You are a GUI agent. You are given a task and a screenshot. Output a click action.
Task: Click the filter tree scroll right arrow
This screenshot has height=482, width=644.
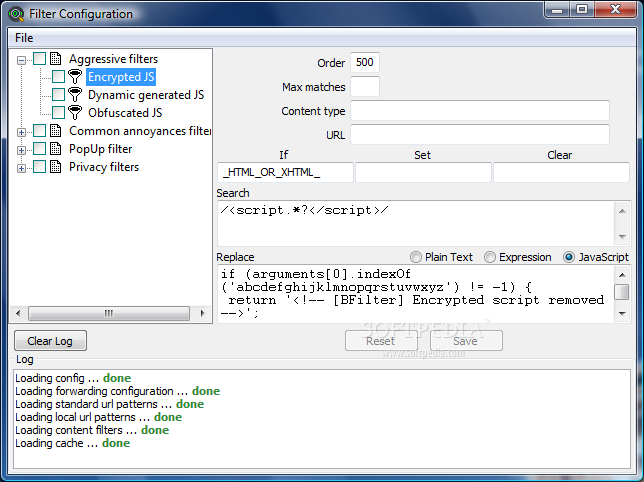pos(202,313)
